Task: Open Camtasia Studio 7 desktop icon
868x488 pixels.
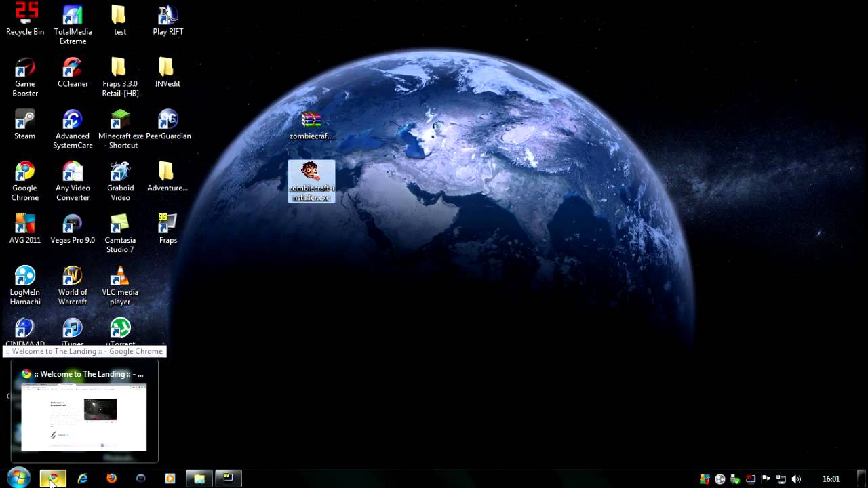Action: 120,234
